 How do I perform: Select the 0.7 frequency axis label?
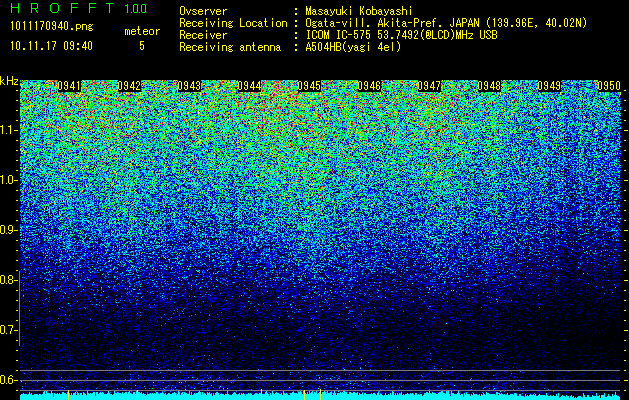click(x=7, y=330)
